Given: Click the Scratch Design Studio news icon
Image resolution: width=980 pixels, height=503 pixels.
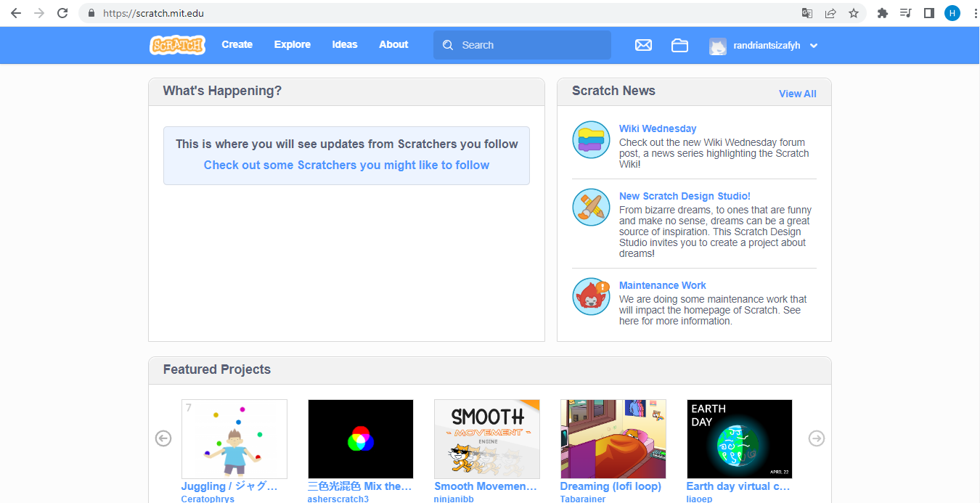Looking at the screenshot, I should click(x=591, y=207).
